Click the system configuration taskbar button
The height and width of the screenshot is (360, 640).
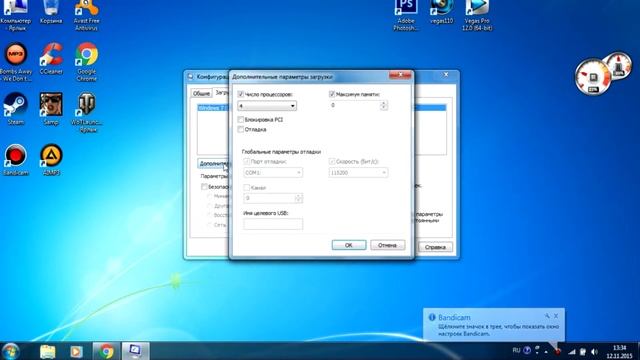tap(135, 351)
